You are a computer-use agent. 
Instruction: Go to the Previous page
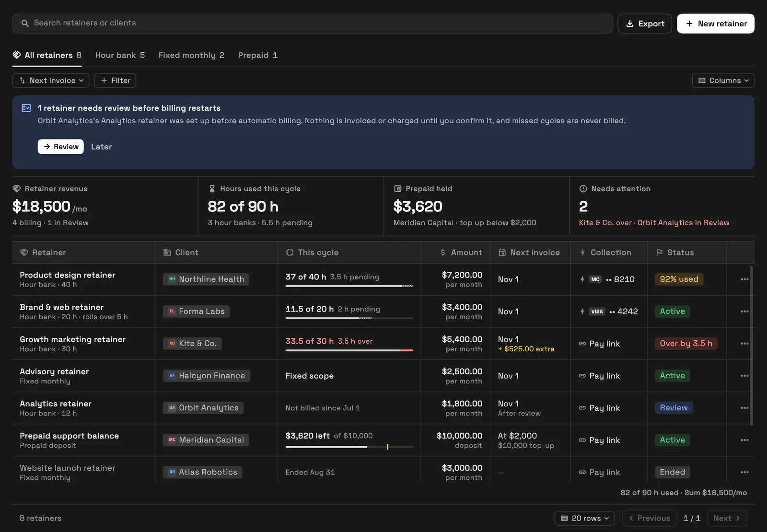click(650, 518)
